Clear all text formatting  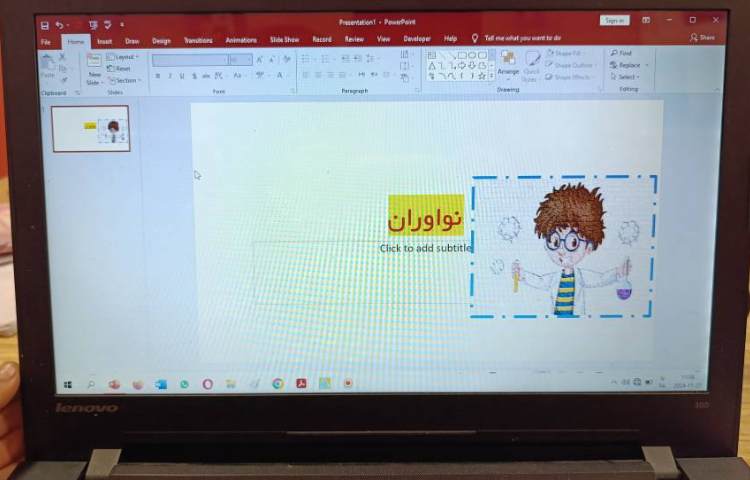pyautogui.click(x=287, y=59)
